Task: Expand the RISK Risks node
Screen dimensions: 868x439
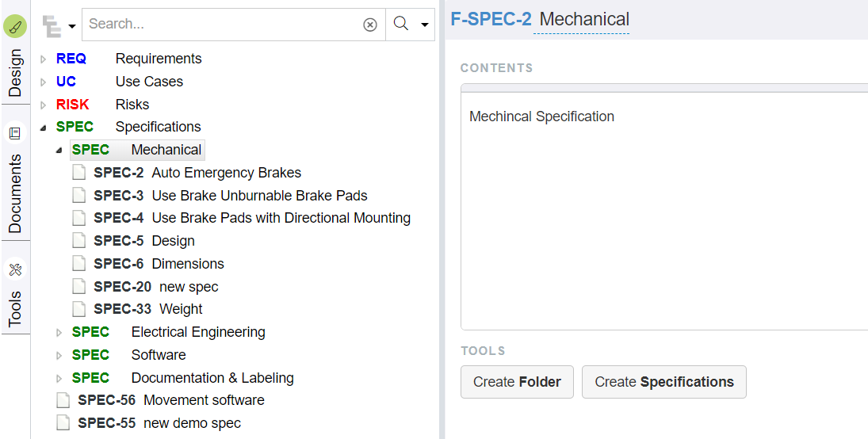Action: coord(44,105)
